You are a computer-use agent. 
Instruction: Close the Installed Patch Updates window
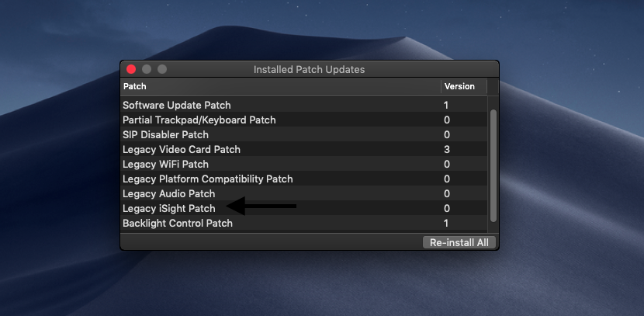pos(131,69)
